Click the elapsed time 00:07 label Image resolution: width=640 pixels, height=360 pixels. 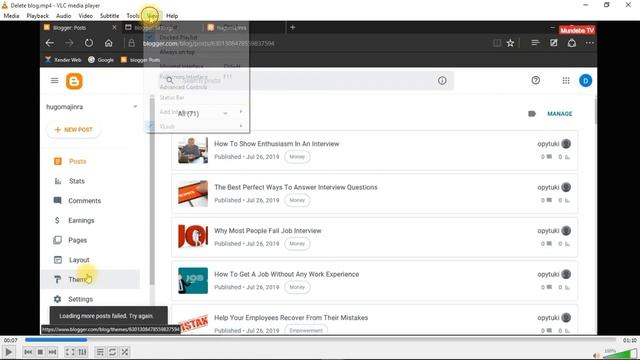coord(11,340)
